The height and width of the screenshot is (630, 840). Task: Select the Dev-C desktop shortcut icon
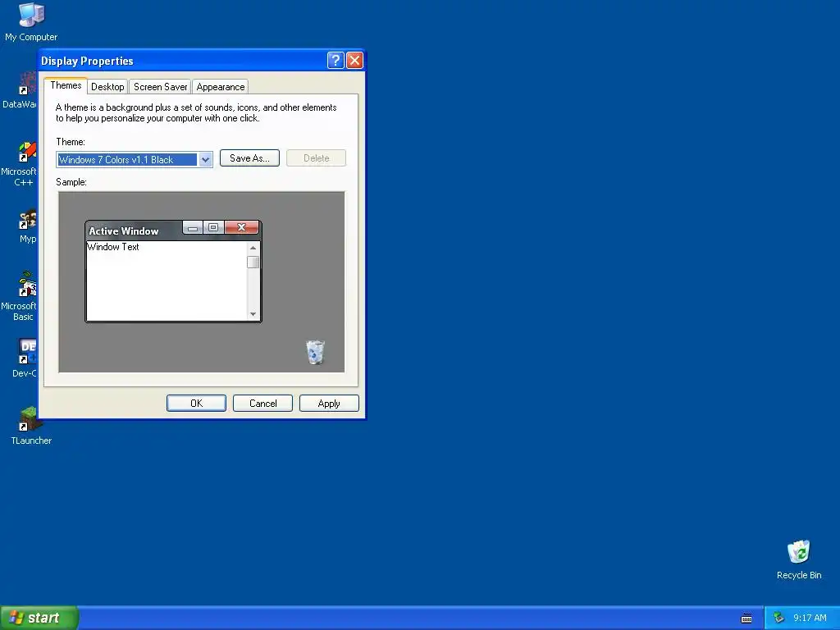point(25,358)
